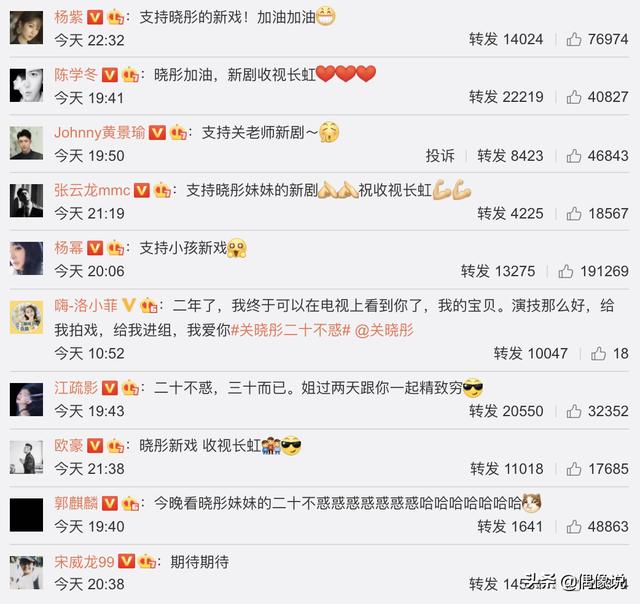This screenshot has width=640, height=604.
Task: Click the verified V badge next to 杨紫
Action: coord(95,17)
